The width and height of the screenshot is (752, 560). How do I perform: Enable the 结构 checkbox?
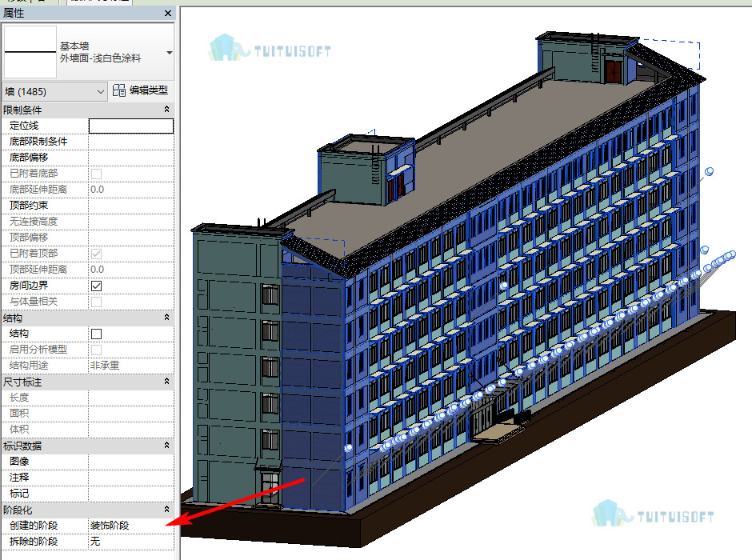96,334
